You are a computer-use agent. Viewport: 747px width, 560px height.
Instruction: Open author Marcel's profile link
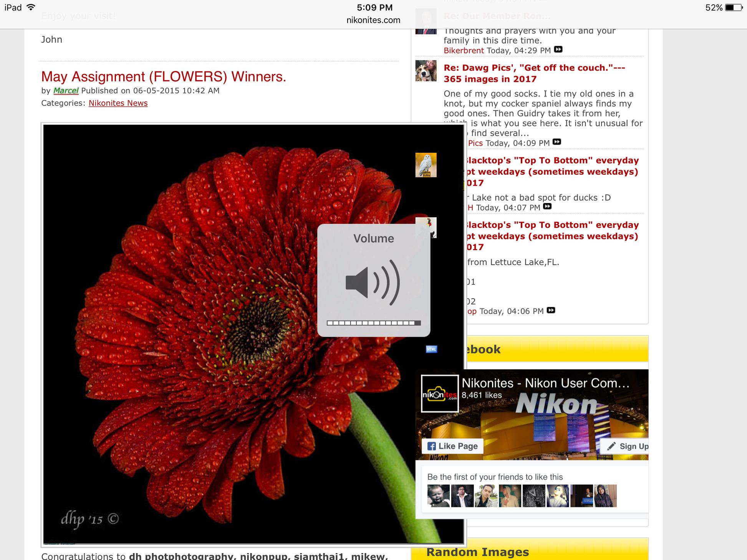66,91
